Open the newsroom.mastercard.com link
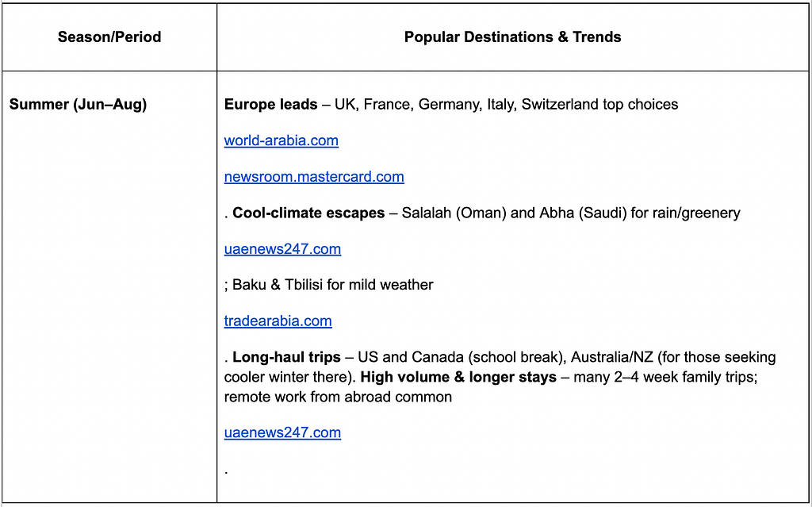 [314, 177]
